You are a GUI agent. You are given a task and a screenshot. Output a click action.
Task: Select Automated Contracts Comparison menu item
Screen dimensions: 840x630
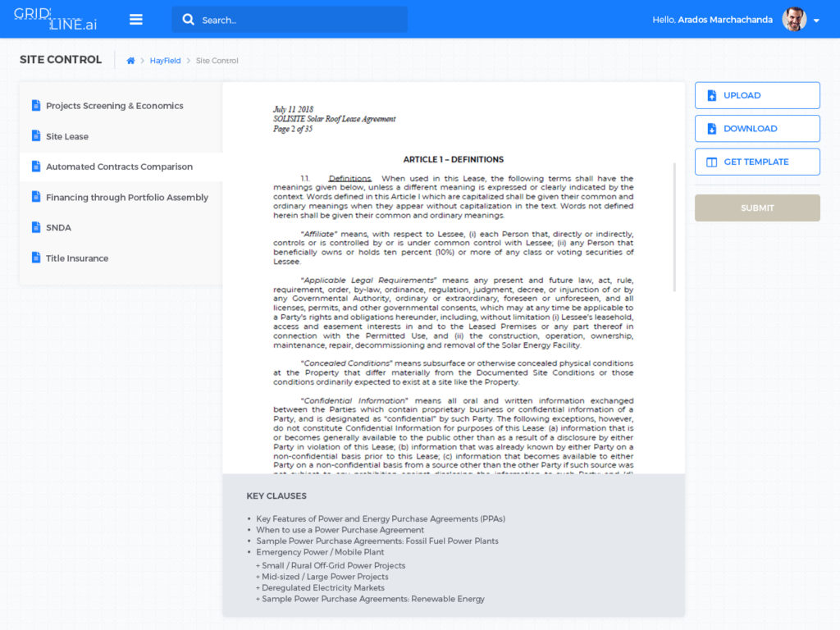pyautogui.click(x=119, y=167)
